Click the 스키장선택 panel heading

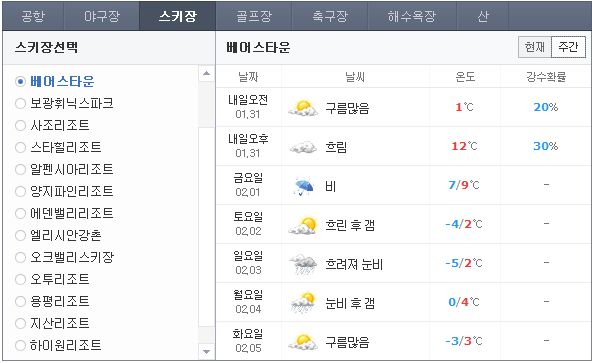46,48
